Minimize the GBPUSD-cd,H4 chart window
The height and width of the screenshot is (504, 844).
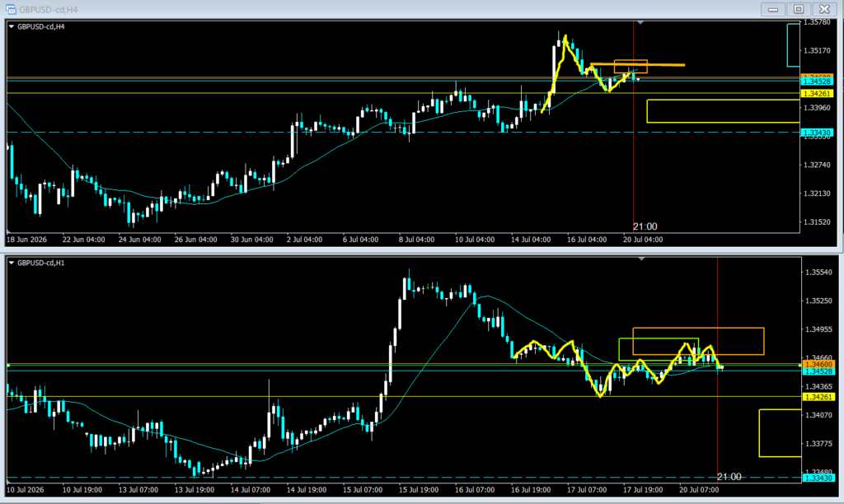pyautogui.click(x=773, y=9)
